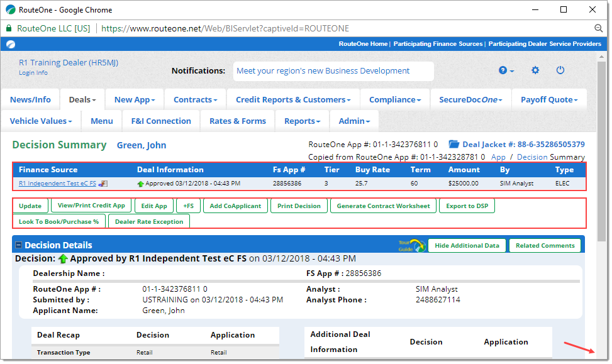
Task: Go to the News/Info tab
Action: [x=30, y=100]
